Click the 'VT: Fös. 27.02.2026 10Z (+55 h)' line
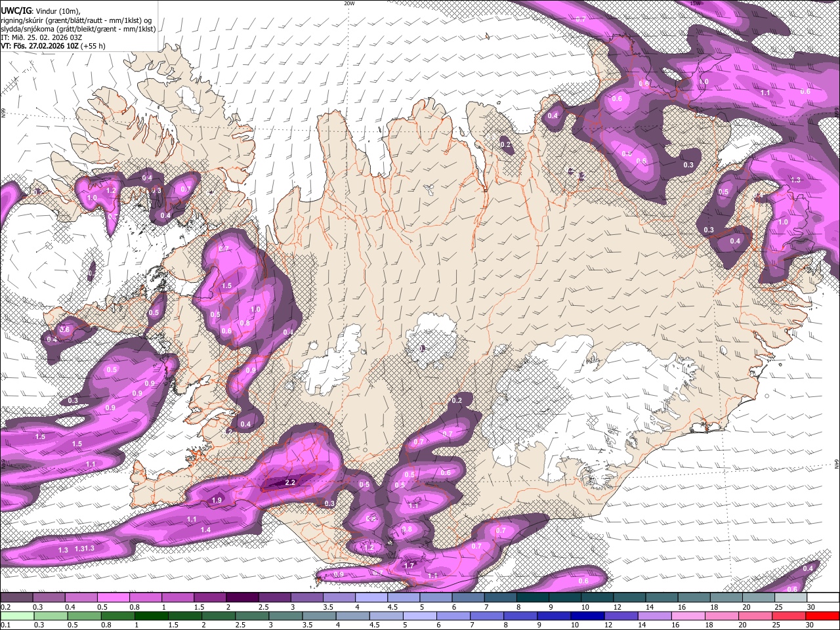 point(53,46)
